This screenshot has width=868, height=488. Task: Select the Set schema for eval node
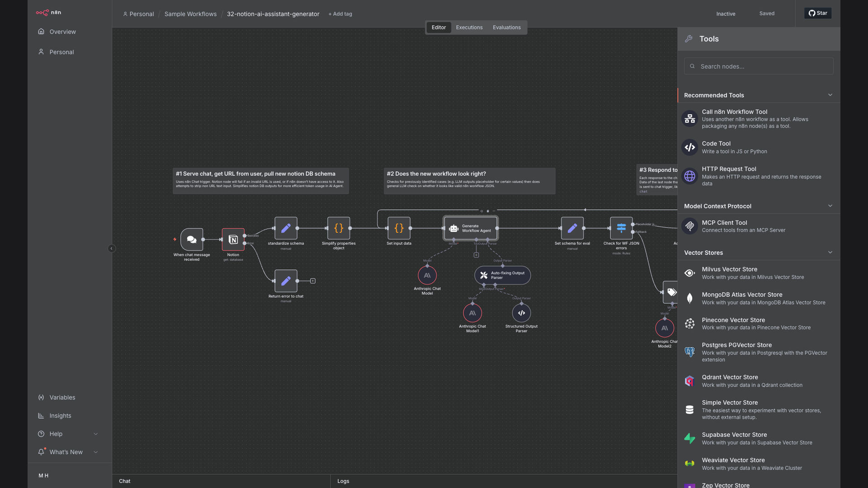[572, 228]
